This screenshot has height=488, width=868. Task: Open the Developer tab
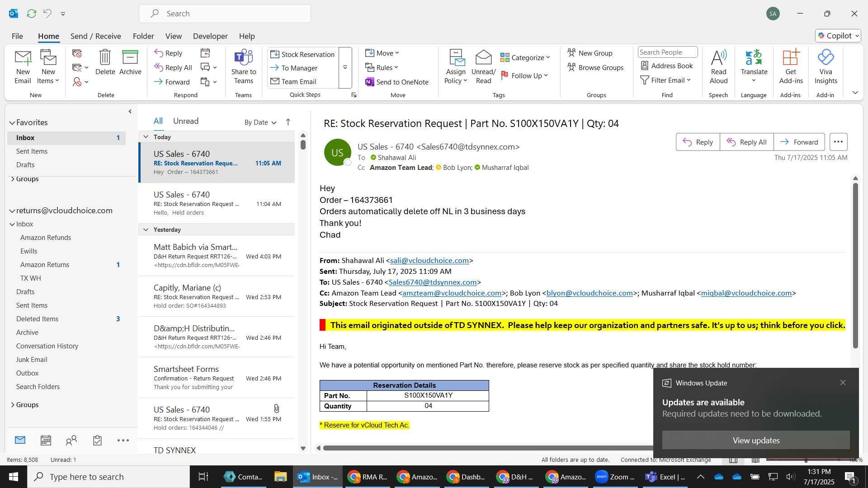(x=210, y=36)
